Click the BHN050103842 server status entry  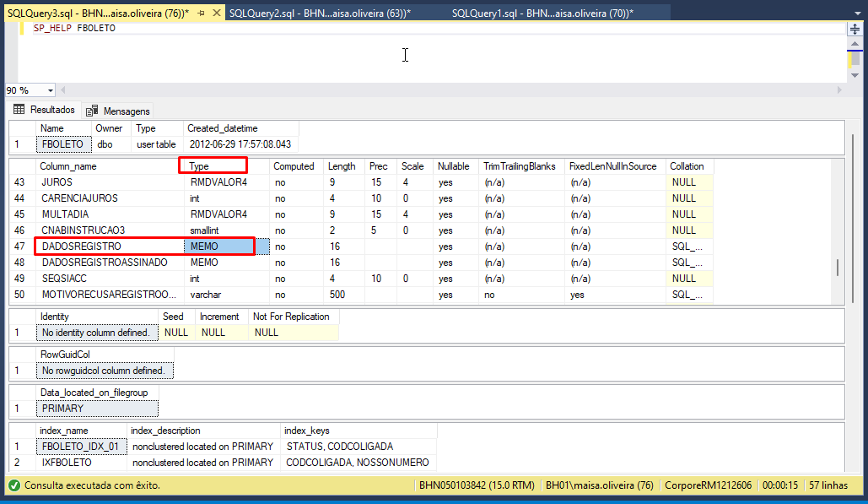(x=477, y=485)
